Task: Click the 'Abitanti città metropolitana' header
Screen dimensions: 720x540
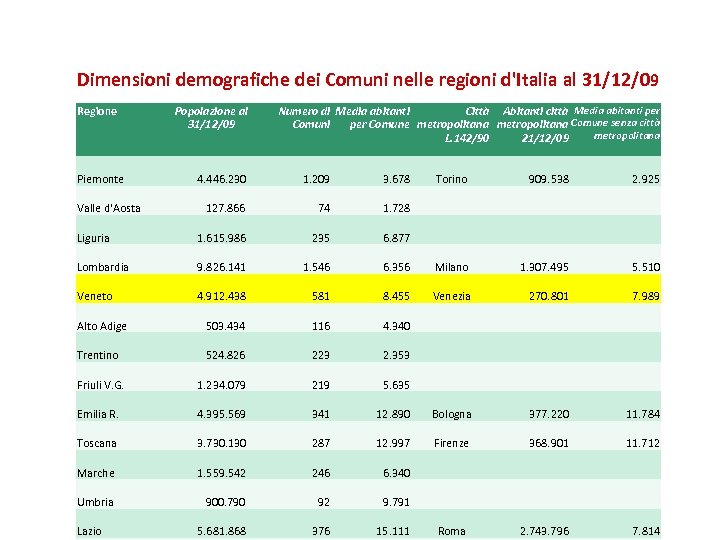Action: (x=533, y=124)
